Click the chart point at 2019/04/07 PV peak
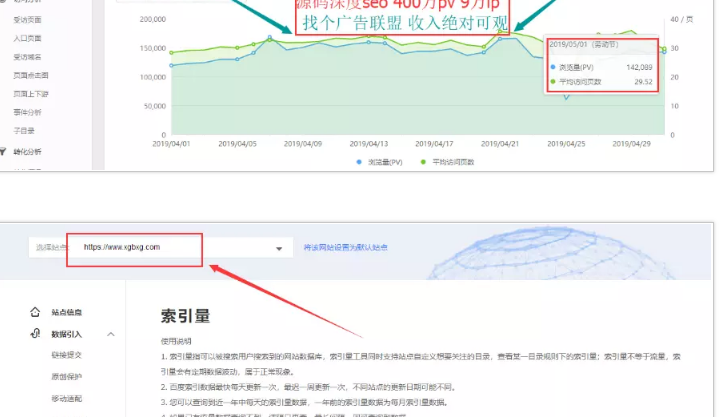724x417 pixels. pyautogui.click(x=270, y=37)
